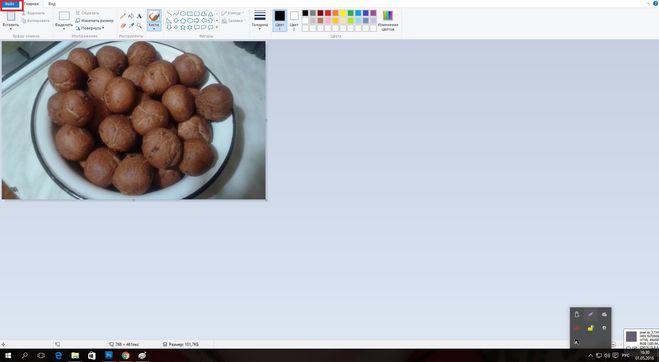This screenshot has width=659, height=362.
Task: Choose the Rectangle shape
Action: coord(190,13)
